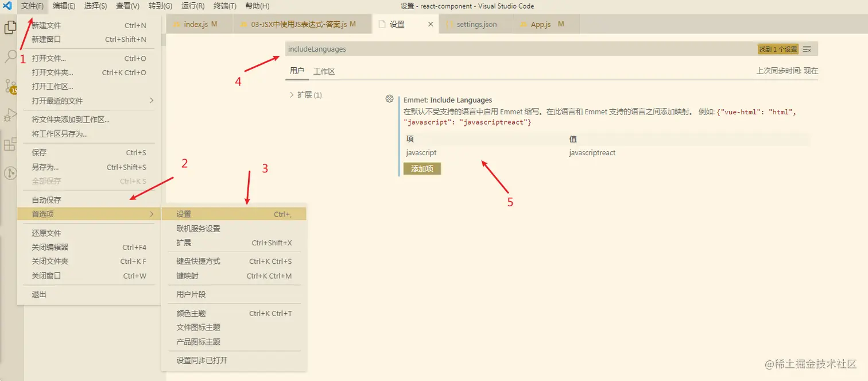Select 联机服务设置 in submenu
This screenshot has height=381, width=868.
point(234,228)
